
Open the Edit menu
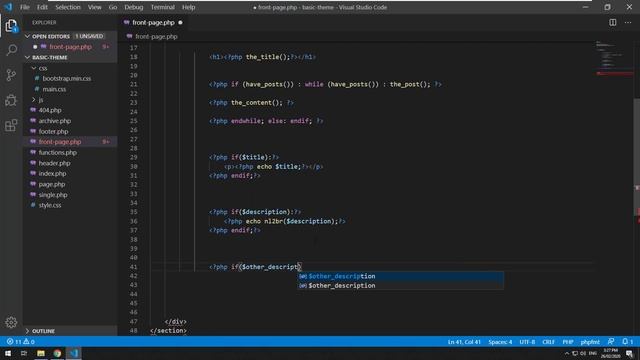[42, 7]
